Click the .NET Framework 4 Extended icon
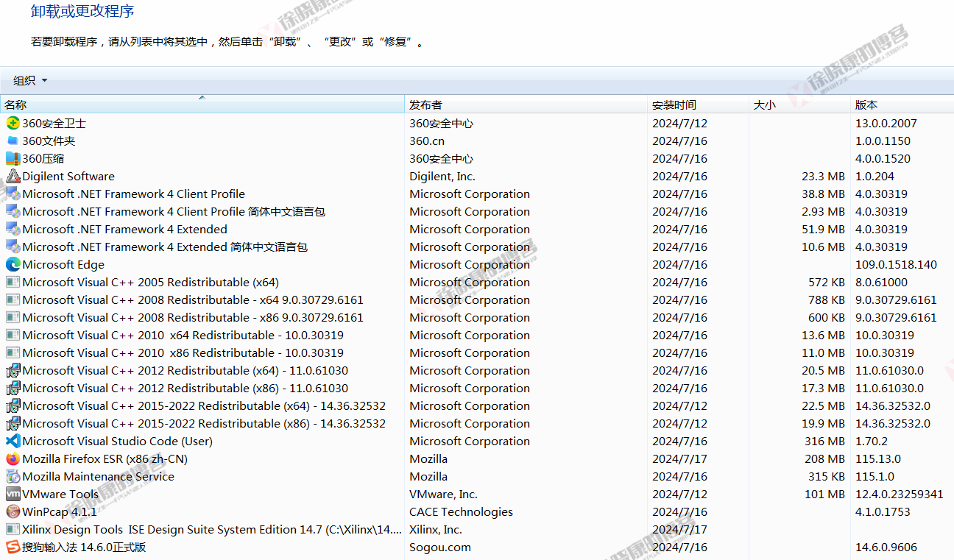This screenshot has width=954, height=560. click(x=13, y=229)
